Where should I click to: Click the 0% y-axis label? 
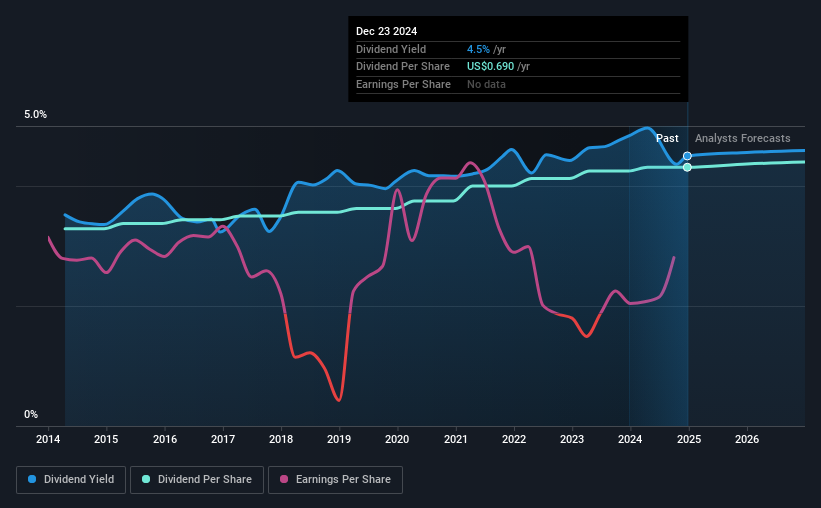(x=31, y=414)
